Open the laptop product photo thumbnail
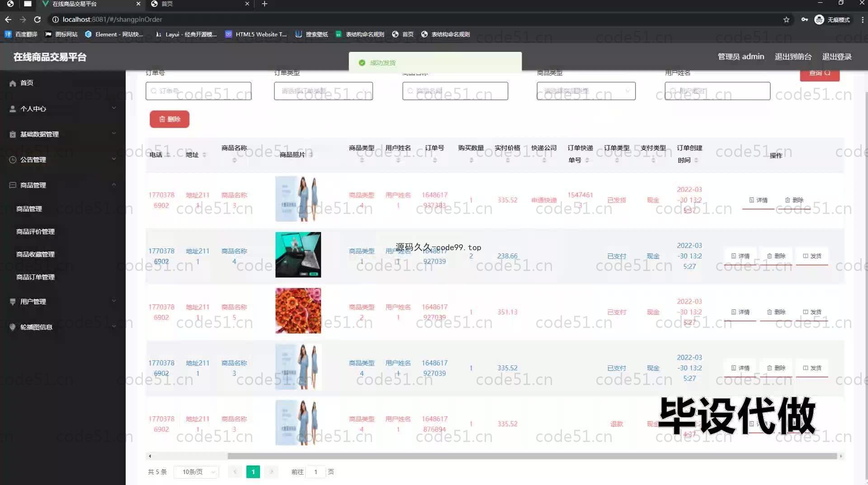This screenshot has height=485, width=868. click(x=298, y=255)
